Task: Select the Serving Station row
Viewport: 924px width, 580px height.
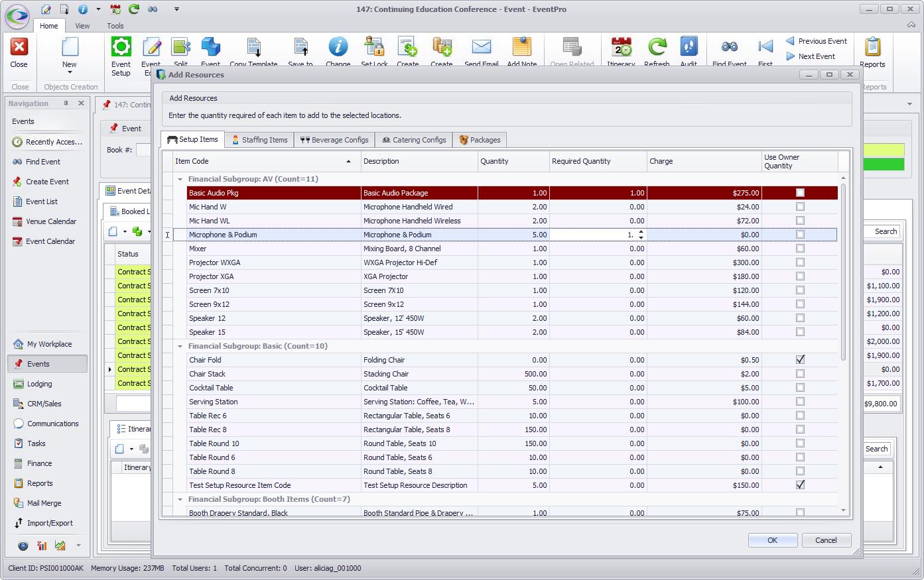Action: (505, 402)
